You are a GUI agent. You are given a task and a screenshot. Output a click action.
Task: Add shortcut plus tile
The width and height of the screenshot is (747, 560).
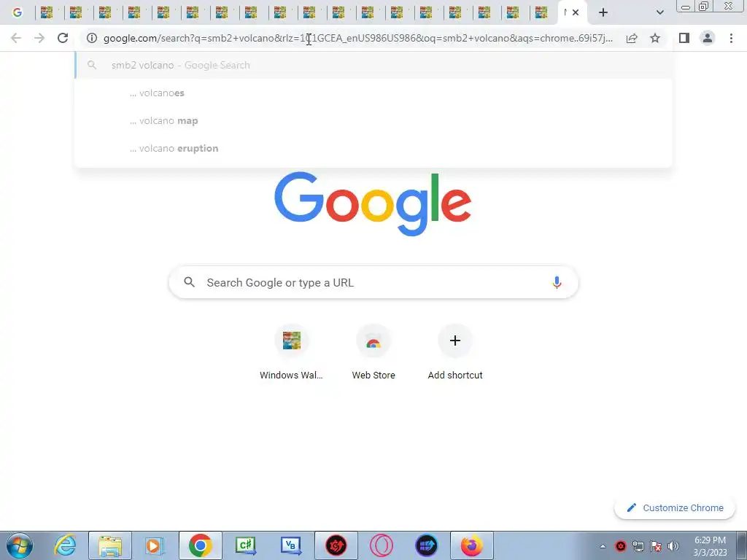455,353
